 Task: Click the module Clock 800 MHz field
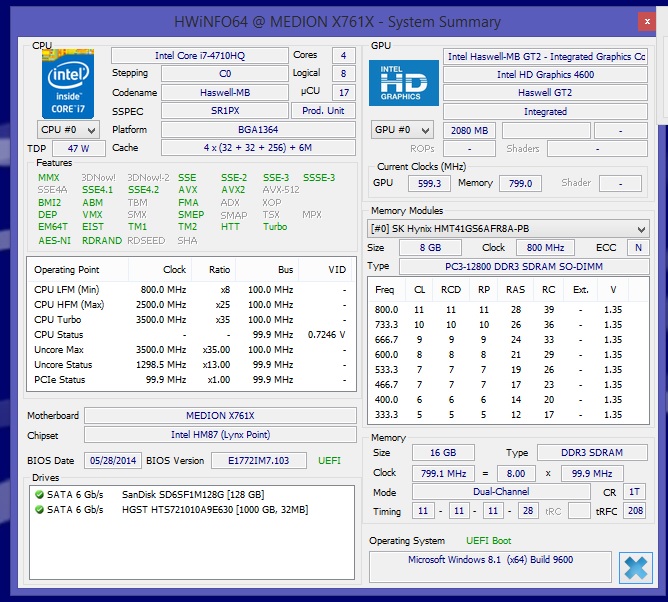tap(545, 248)
